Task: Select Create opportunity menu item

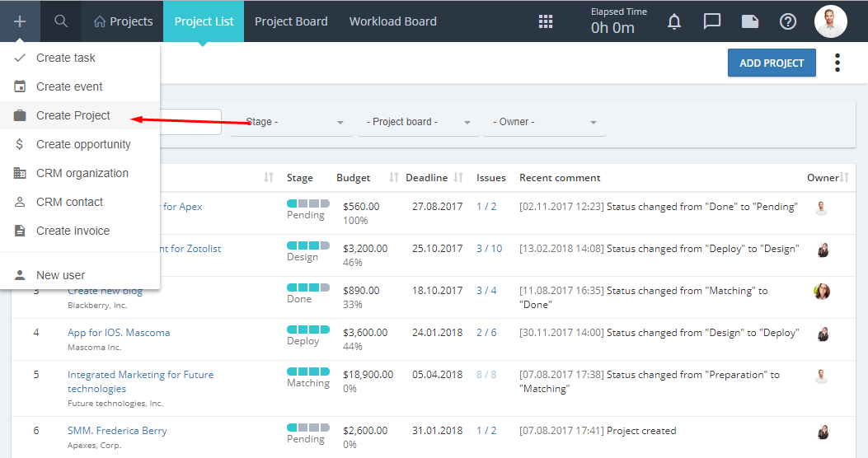Action: point(80,144)
